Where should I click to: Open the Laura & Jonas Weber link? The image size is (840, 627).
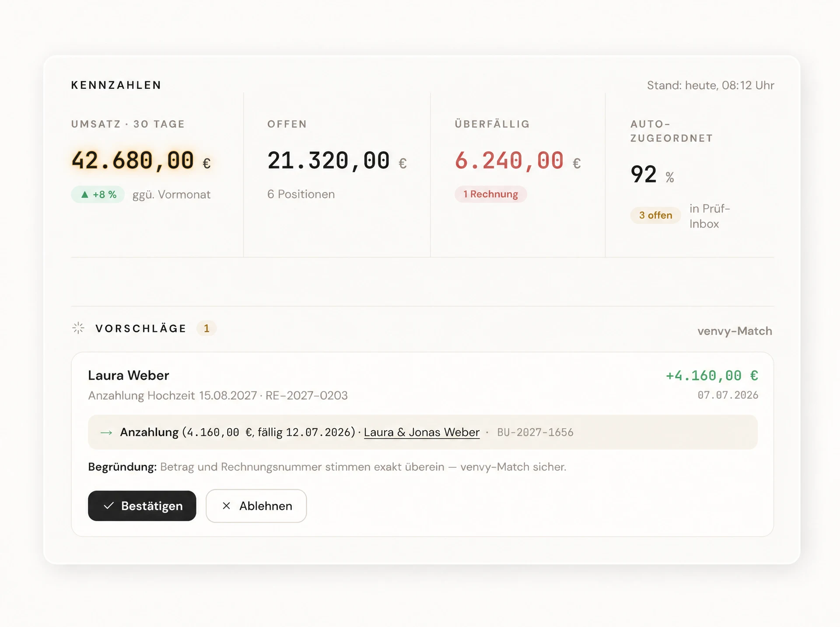coord(422,432)
